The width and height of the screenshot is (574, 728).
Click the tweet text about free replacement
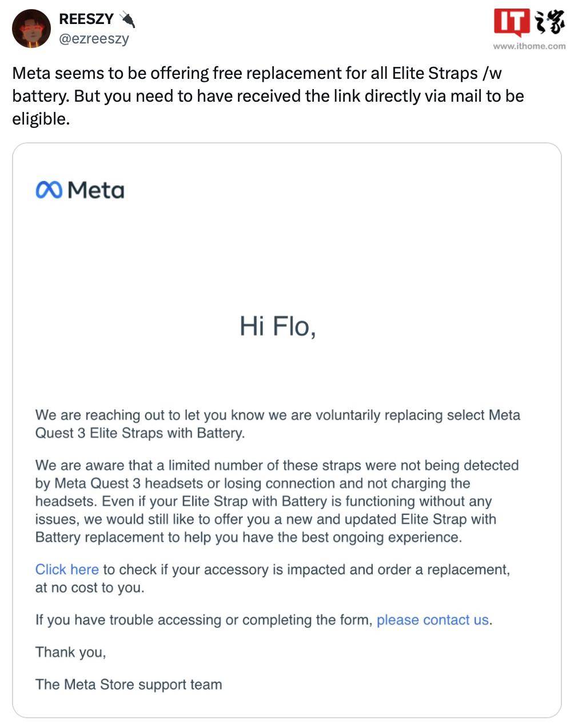point(268,96)
